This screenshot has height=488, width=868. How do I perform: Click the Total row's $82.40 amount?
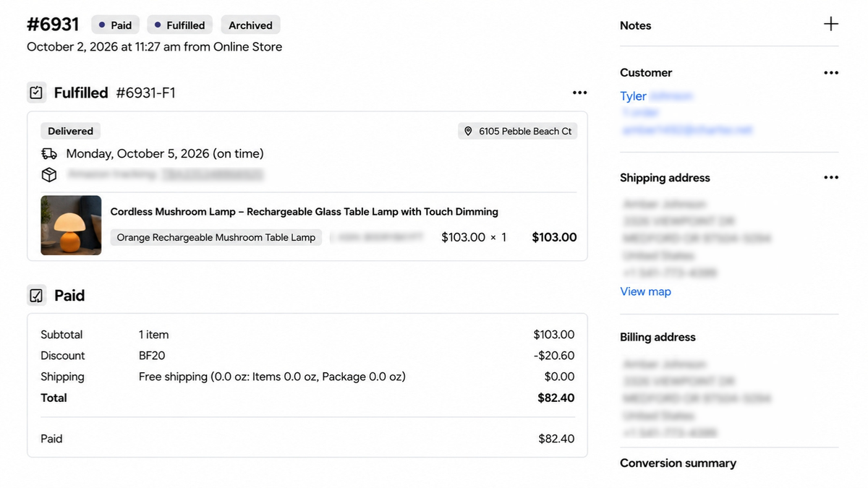tap(556, 398)
